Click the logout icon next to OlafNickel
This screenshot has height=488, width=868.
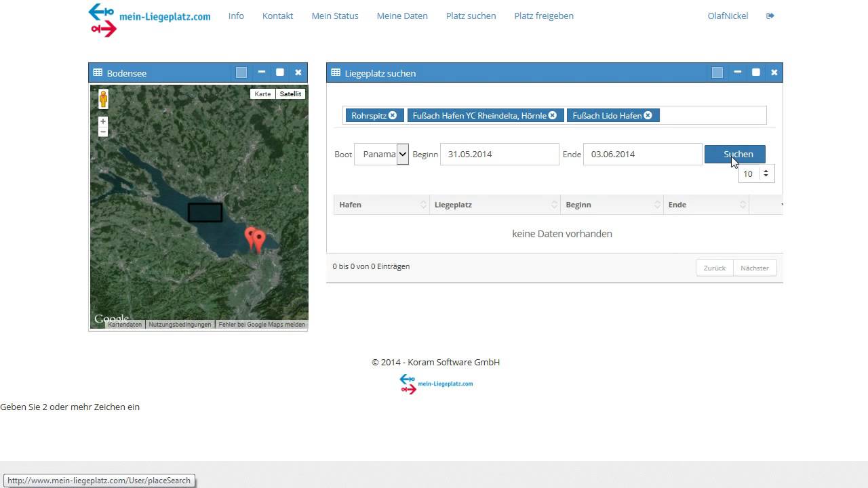coord(770,16)
